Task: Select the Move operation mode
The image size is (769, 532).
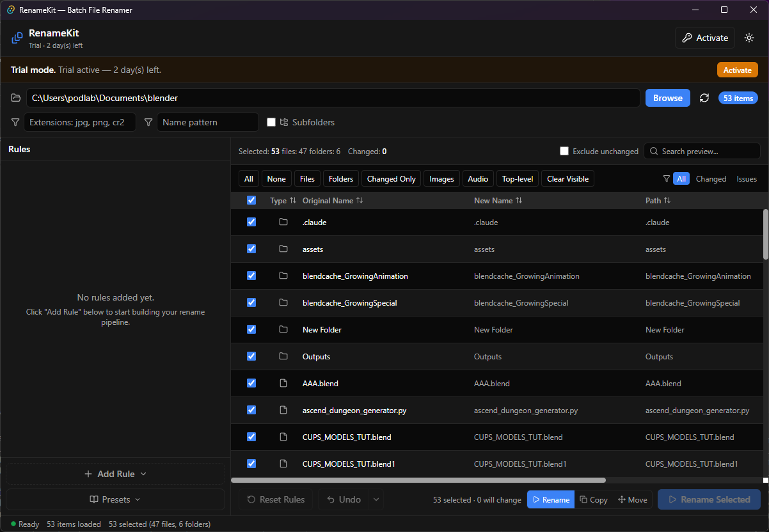Action: coord(632,500)
